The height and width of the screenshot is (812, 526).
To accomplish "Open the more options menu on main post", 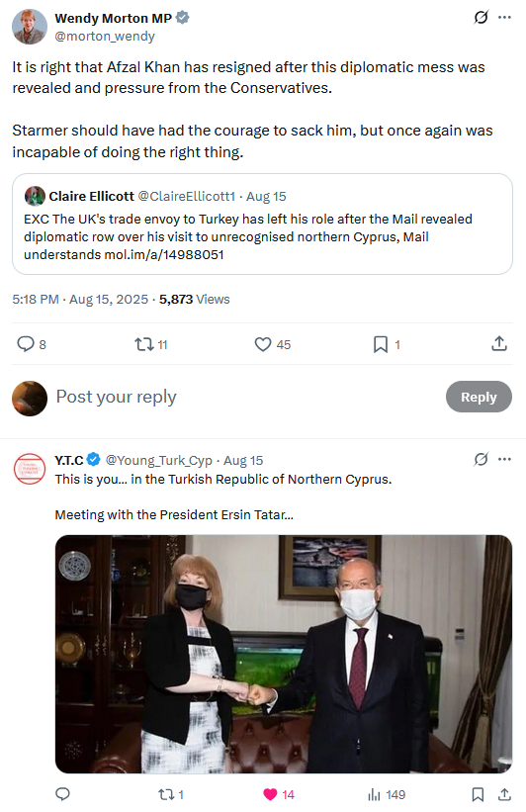I will pos(504,18).
